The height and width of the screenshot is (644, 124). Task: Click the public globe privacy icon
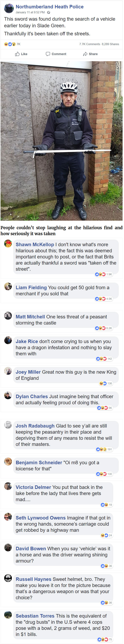tap(49, 12)
